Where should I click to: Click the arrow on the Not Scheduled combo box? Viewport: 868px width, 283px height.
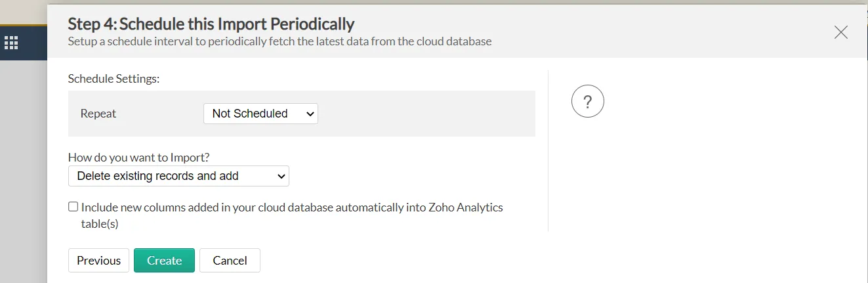coord(310,114)
